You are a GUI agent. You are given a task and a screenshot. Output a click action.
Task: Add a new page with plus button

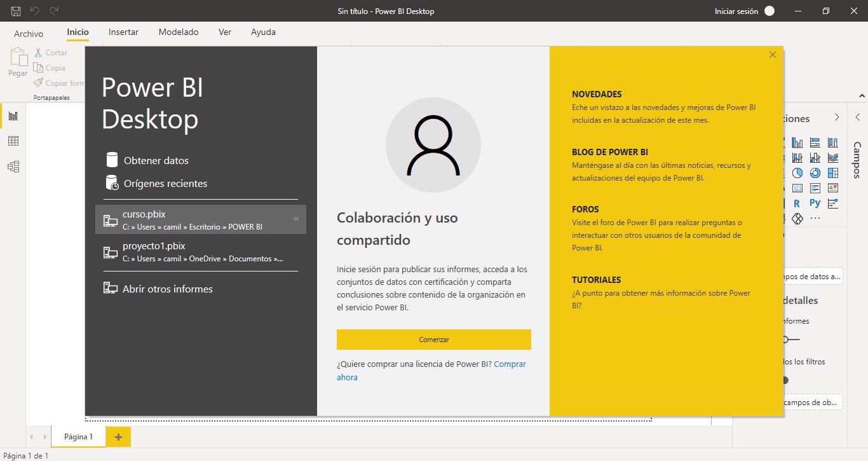tap(119, 437)
